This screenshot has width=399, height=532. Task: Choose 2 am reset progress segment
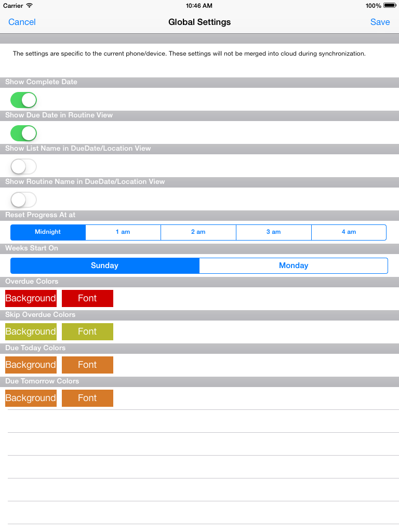[198, 232]
